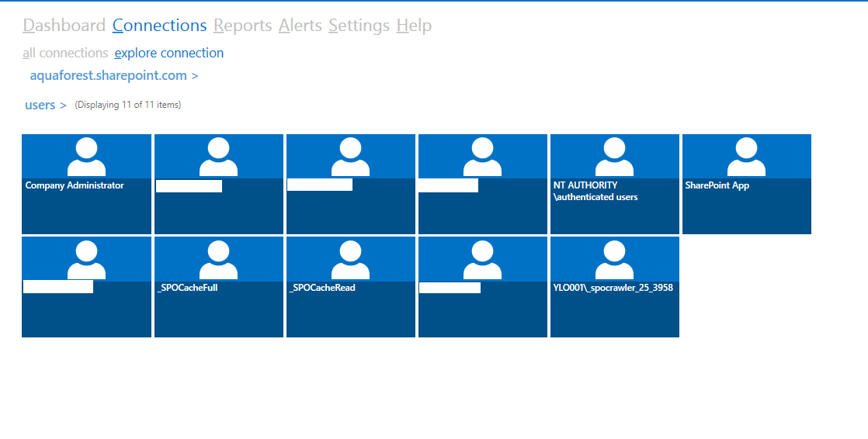Select the explore connection sub-tab

click(168, 53)
